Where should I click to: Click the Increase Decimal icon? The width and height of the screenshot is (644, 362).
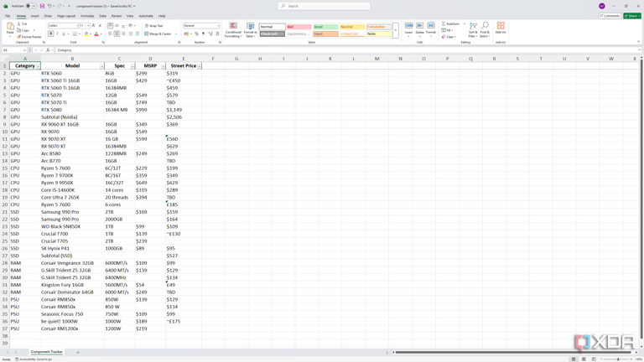coord(210,34)
